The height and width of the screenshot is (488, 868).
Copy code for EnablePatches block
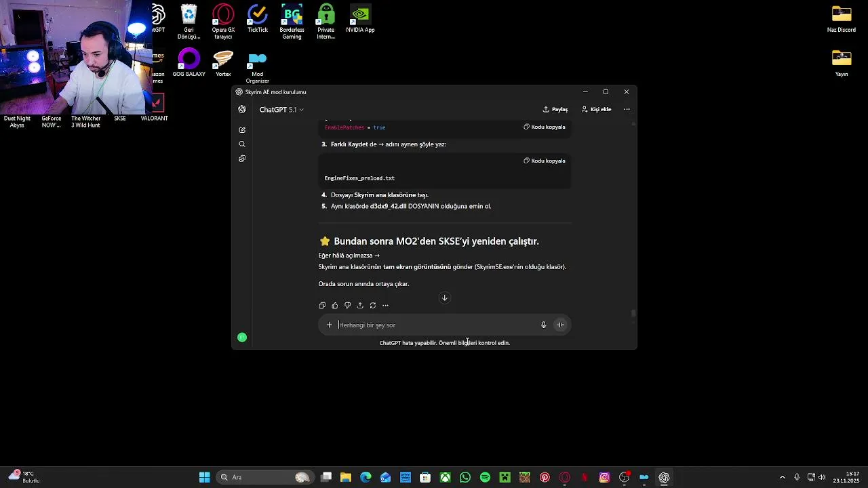545,127
